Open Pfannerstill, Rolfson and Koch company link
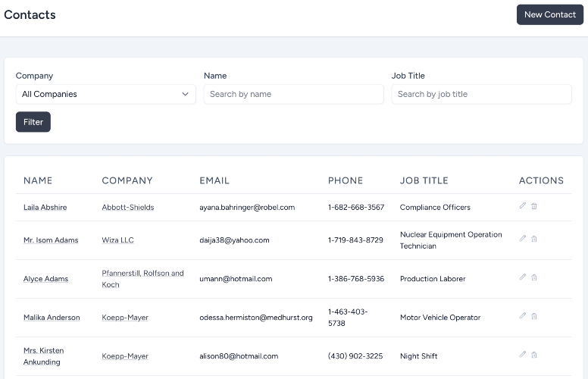Viewport: 588px width, 379px height. 142,279
